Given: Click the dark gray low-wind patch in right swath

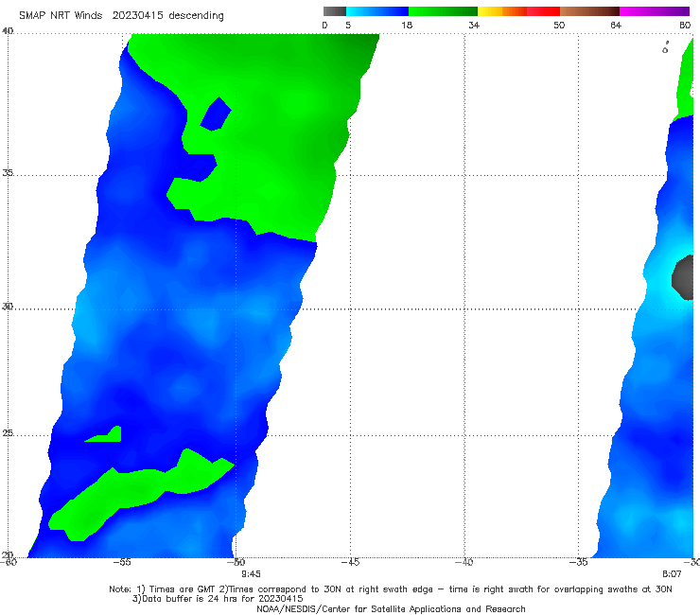Looking at the screenshot, I should point(683,277).
